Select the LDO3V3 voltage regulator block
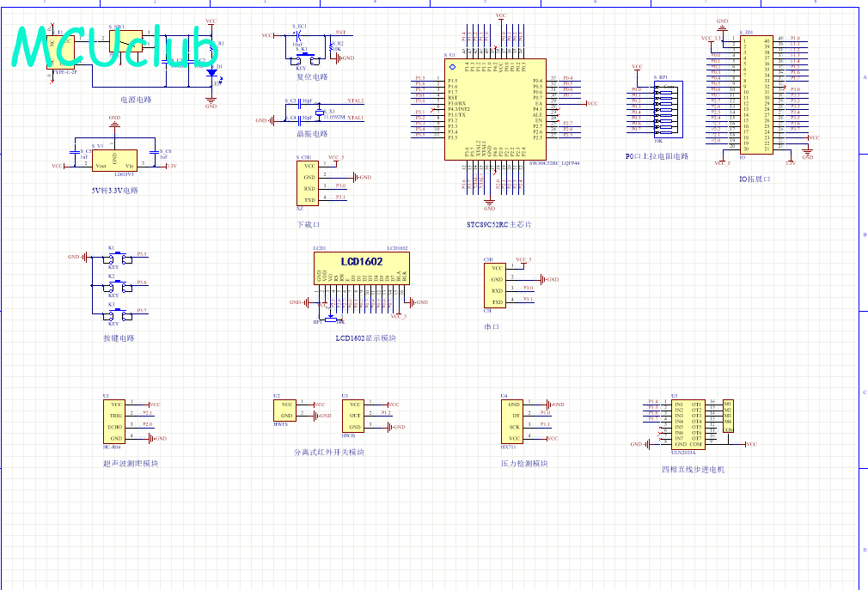The width and height of the screenshot is (868, 590). point(114,161)
